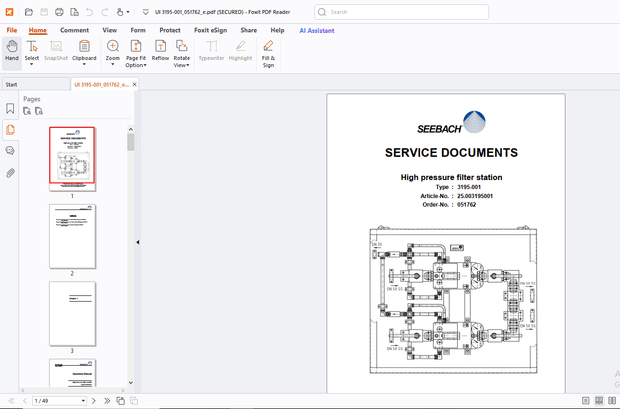Jump to the last page

point(106,400)
